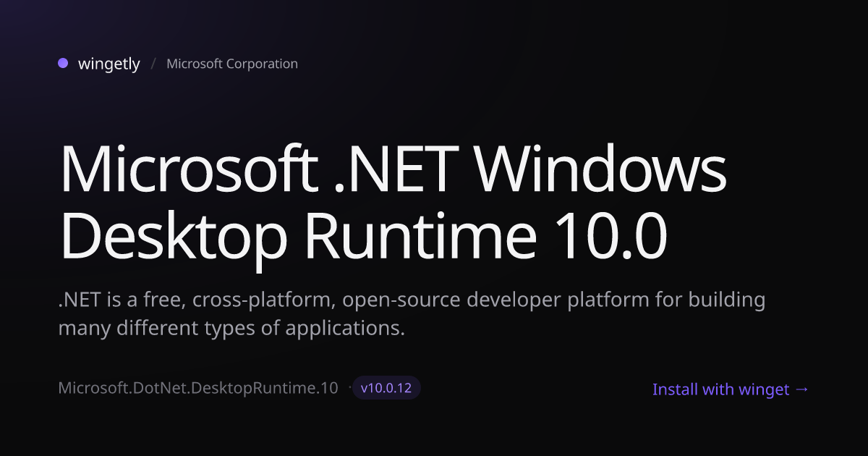The image size is (868, 456).
Task: Select the Microsoft Corporation publisher text
Action: coord(232,64)
